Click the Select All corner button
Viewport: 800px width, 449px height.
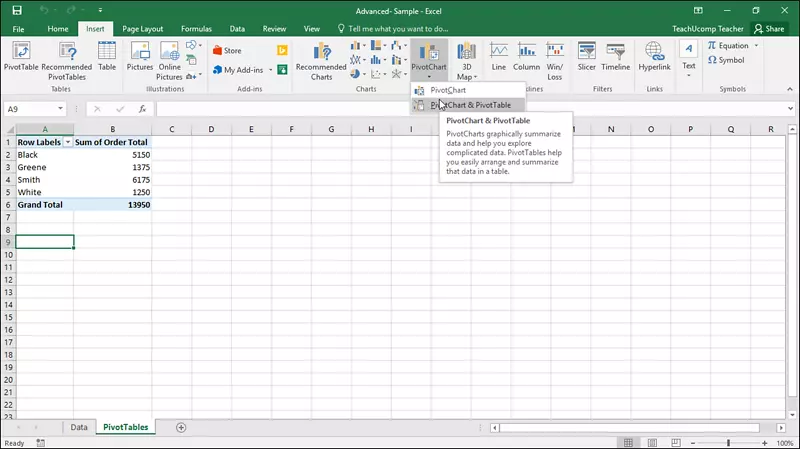9,130
